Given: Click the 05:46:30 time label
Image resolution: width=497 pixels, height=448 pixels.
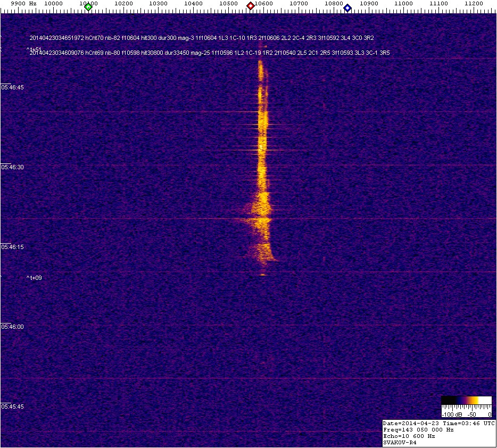Looking at the screenshot, I should [x=12, y=167].
